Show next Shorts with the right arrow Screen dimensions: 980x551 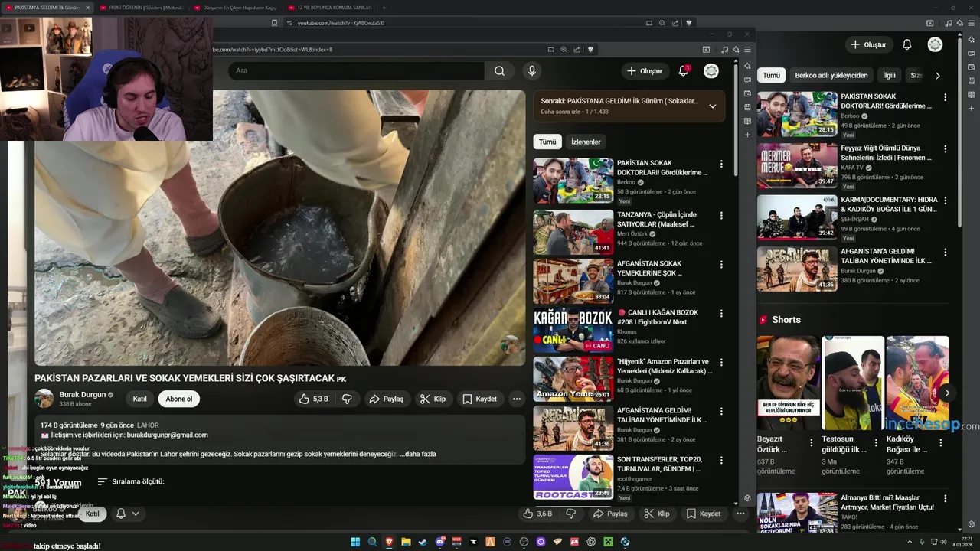pyautogui.click(x=947, y=393)
